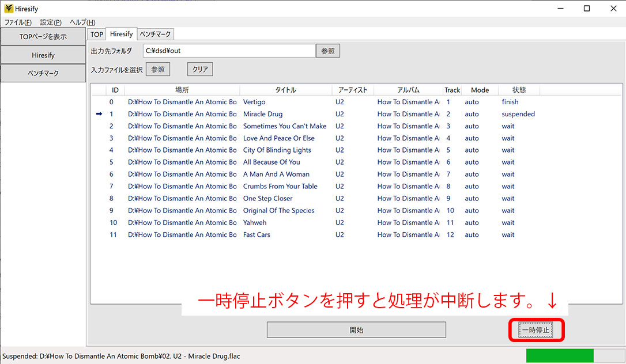The height and width of the screenshot is (364, 626).
Task: Select the Hiresify sidebar button
Action: (43, 55)
